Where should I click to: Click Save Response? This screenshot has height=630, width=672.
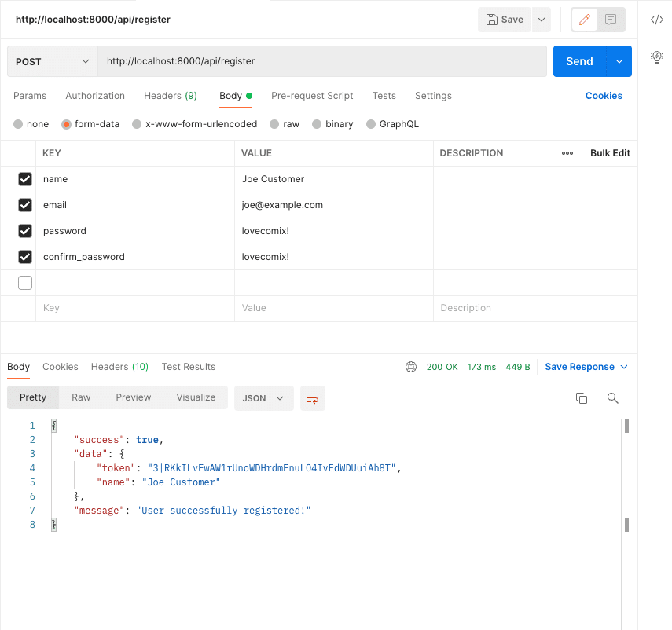(x=579, y=367)
